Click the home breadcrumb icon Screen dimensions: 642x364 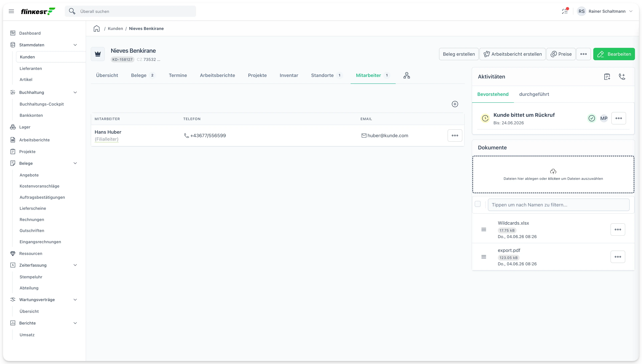point(97,28)
